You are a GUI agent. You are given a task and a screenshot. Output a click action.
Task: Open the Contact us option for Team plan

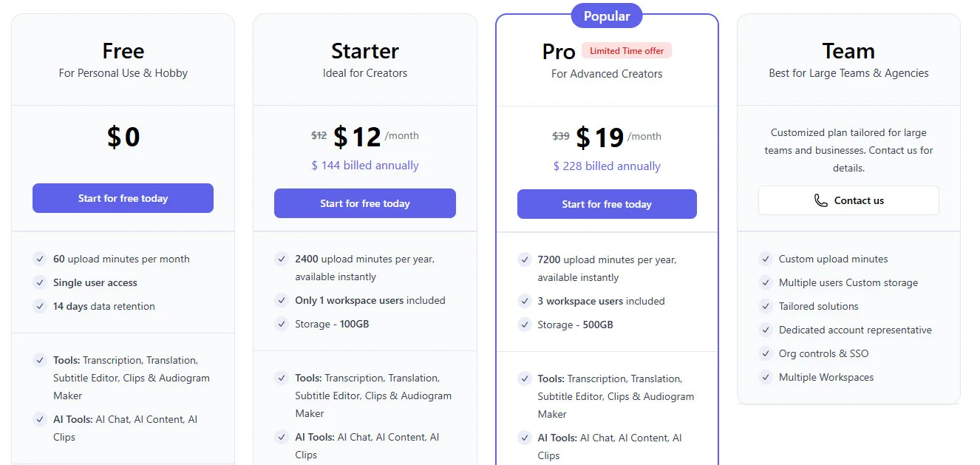[848, 200]
